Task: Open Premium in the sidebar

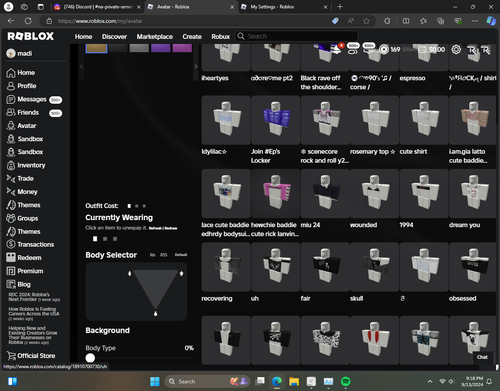Action: pyautogui.click(x=25, y=271)
